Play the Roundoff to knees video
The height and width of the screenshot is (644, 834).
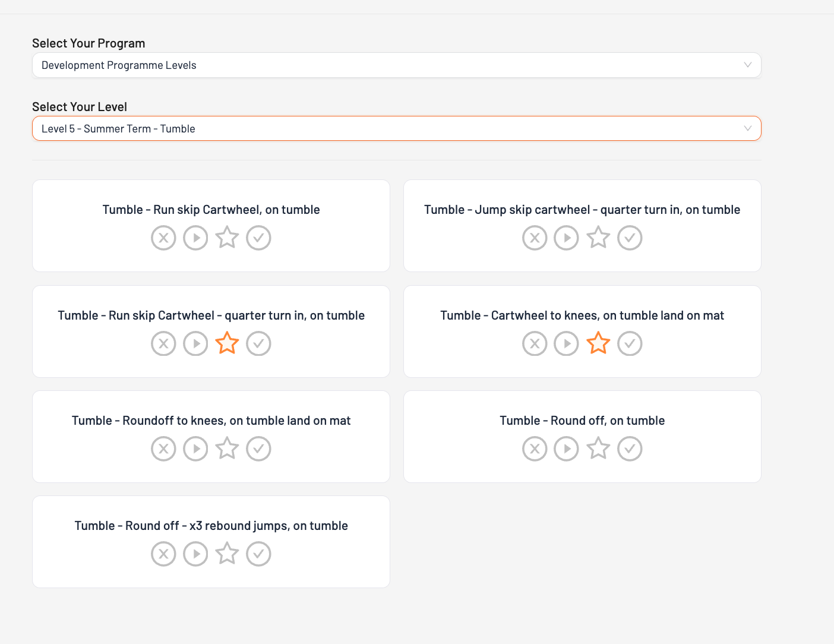[195, 449]
